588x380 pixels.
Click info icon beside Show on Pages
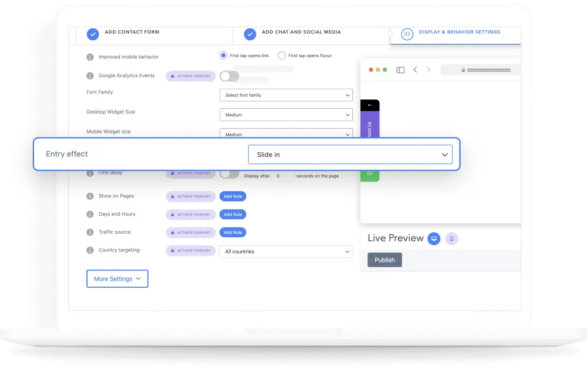(90, 196)
